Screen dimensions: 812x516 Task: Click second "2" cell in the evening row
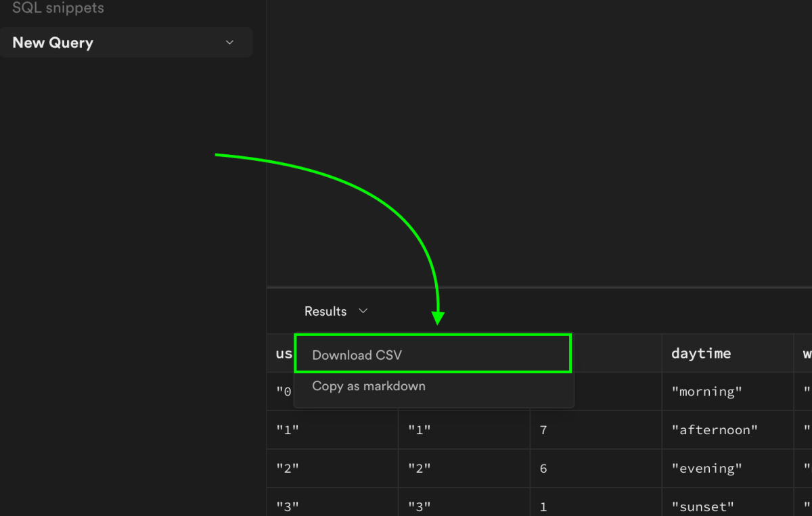click(x=464, y=469)
